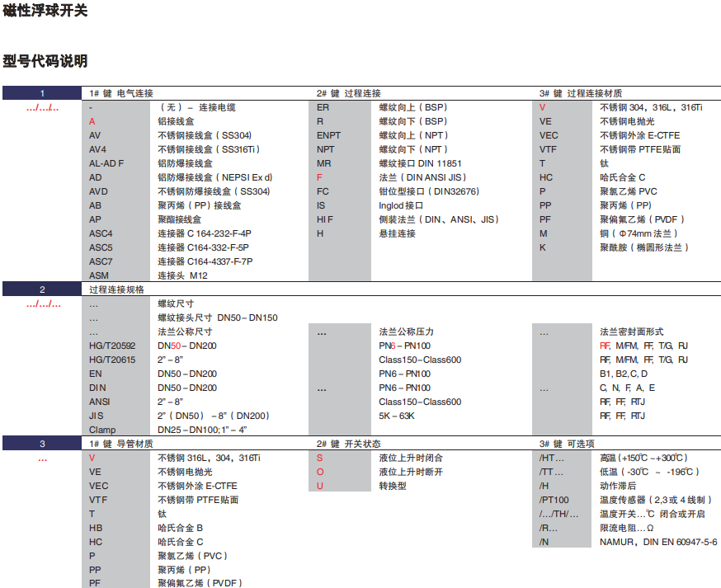
Task: Click the header 1# 键 导管材质
Action: 121,444
